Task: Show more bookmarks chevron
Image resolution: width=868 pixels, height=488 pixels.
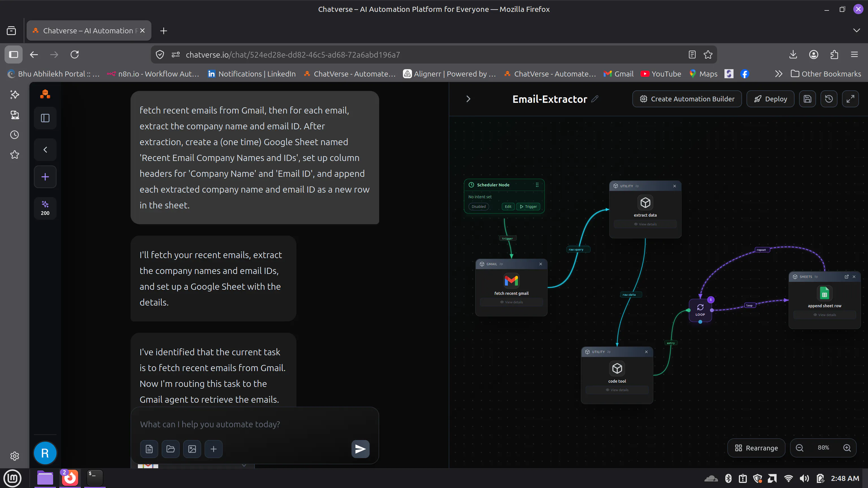Action: pos(778,74)
